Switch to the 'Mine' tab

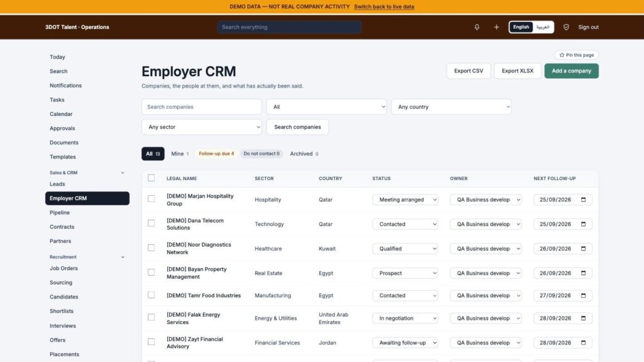click(x=180, y=154)
